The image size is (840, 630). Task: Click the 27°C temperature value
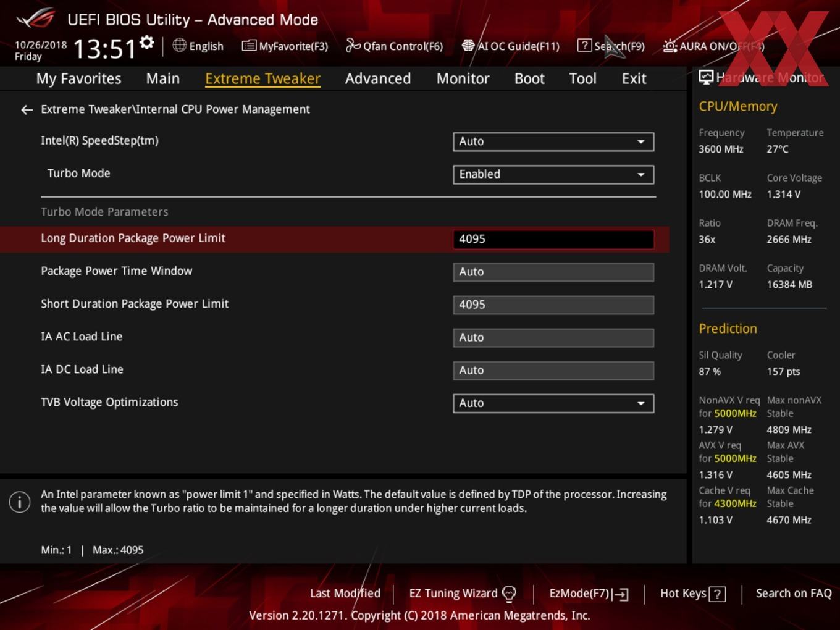point(778,149)
